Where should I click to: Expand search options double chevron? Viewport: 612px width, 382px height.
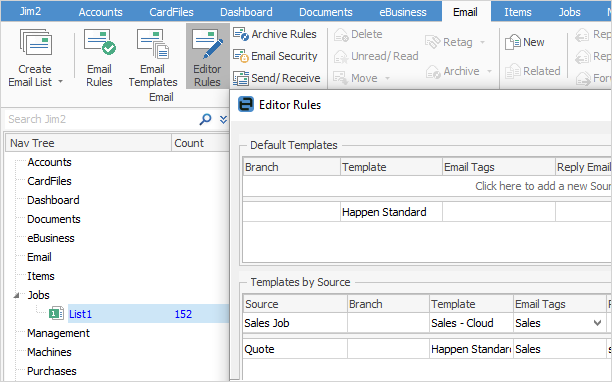pos(223,119)
